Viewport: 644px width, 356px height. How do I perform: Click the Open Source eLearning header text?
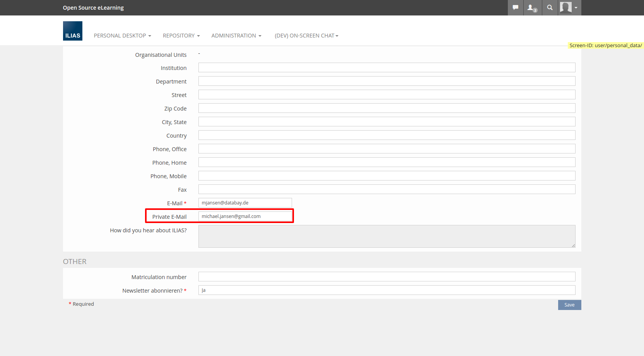coord(93,8)
